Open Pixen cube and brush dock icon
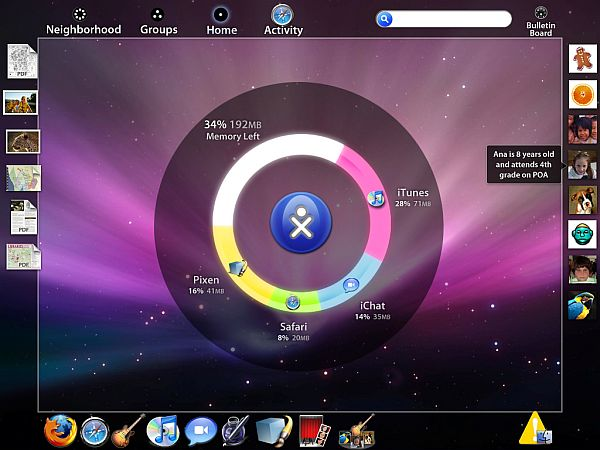Image resolution: width=600 pixels, height=450 pixels. click(x=273, y=430)
